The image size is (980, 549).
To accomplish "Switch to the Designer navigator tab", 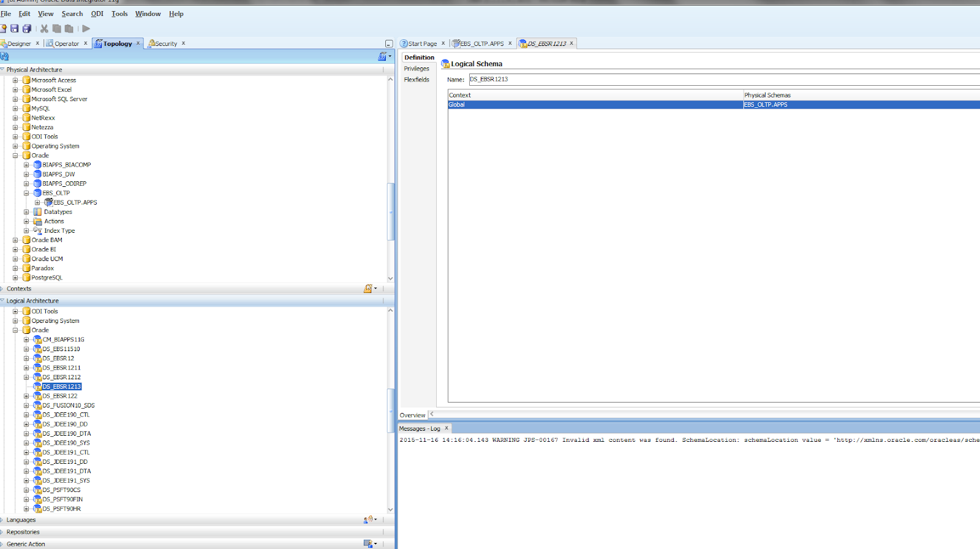I will 18,44.
